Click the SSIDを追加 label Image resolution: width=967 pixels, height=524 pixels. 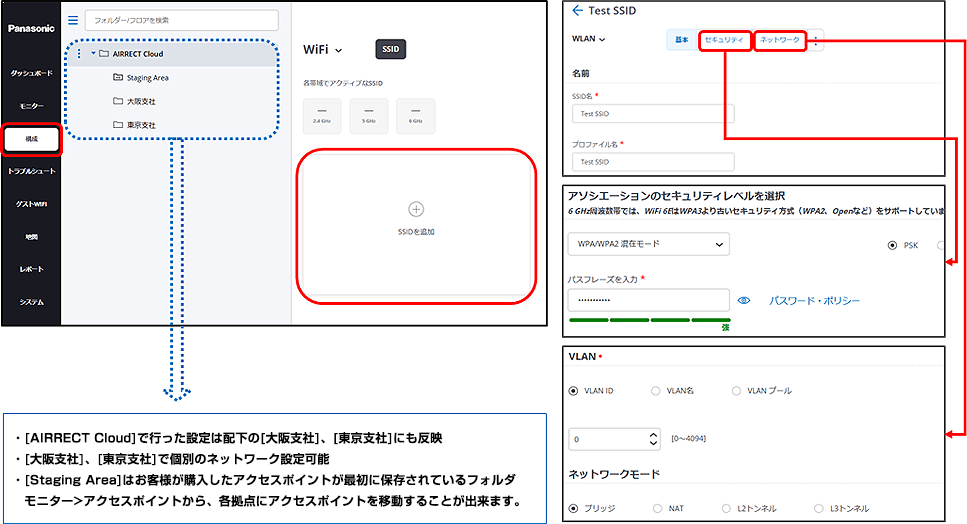[x=416, y=232]
